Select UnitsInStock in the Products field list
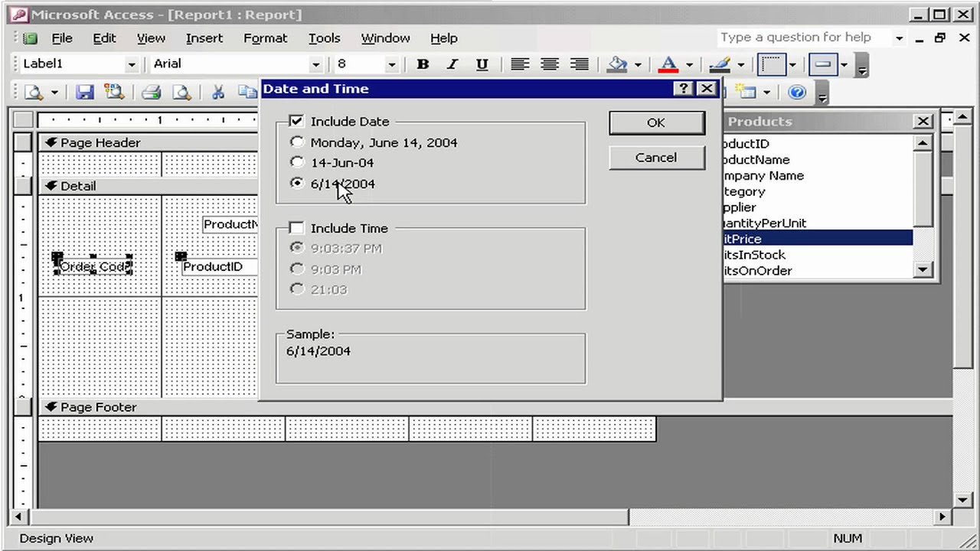 click(817, 255)
